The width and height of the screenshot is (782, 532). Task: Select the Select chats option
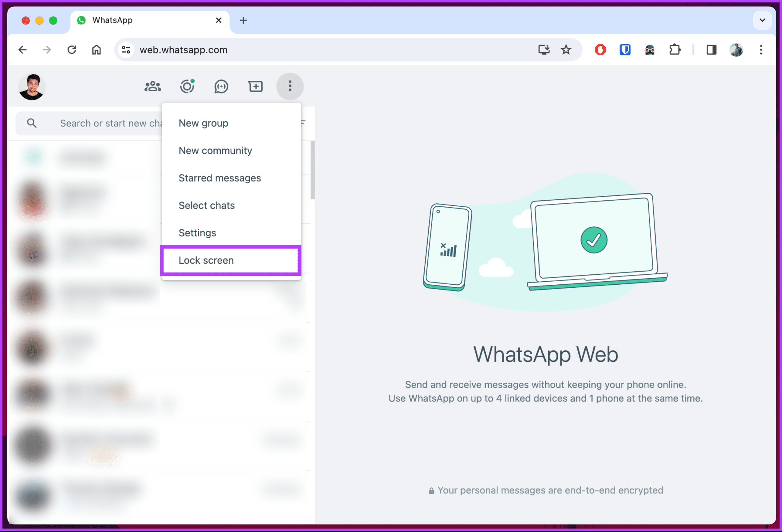tap(206, 205)
